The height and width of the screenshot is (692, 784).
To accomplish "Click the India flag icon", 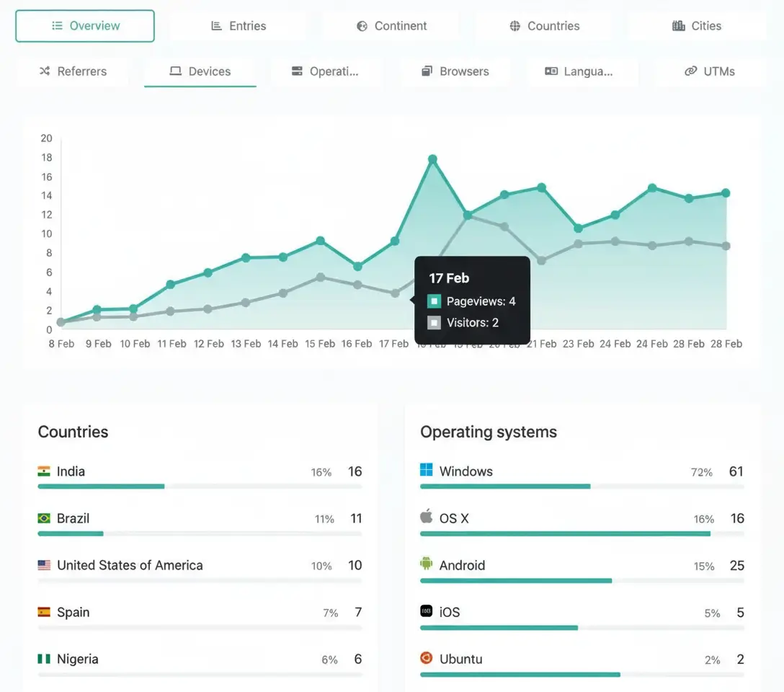I will 44,471.
